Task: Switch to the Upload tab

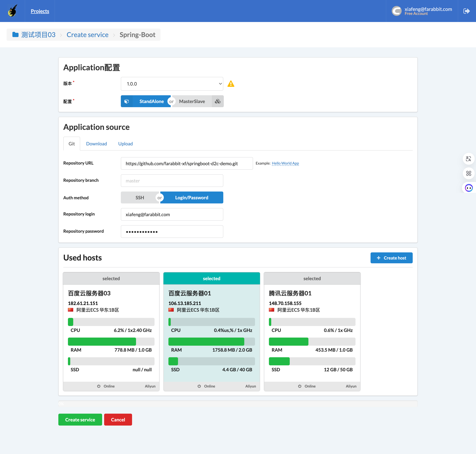Action: 125,144
